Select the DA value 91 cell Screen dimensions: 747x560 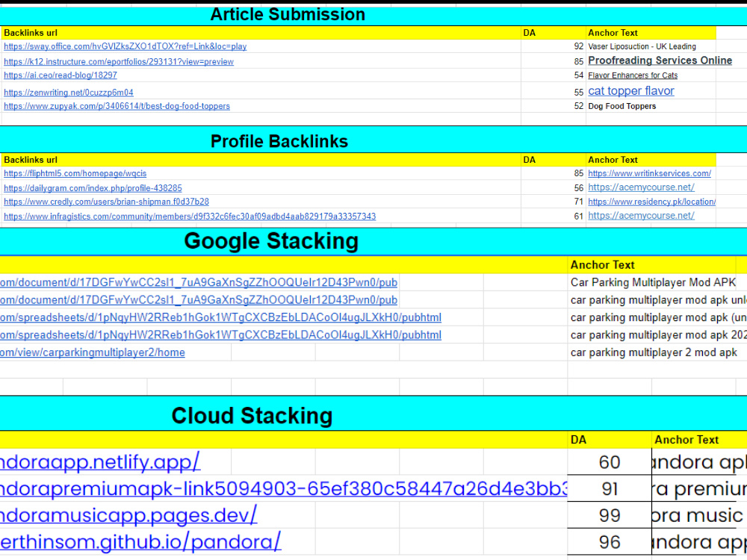610,488
